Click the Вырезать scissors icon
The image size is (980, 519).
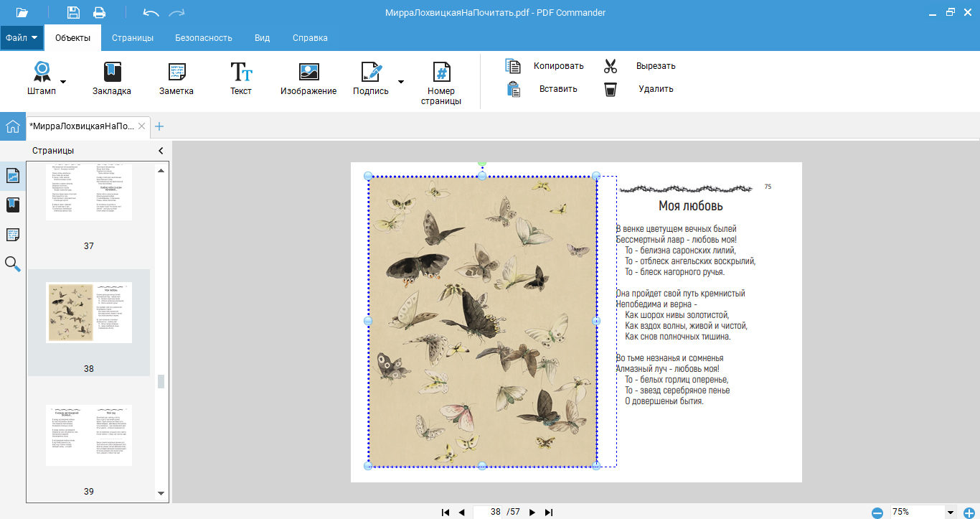pos(611,66)
